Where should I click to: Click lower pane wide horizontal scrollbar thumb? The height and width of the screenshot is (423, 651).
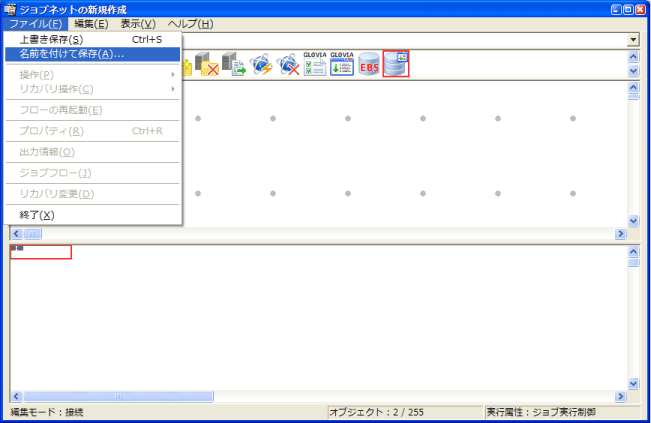(118, 396)
